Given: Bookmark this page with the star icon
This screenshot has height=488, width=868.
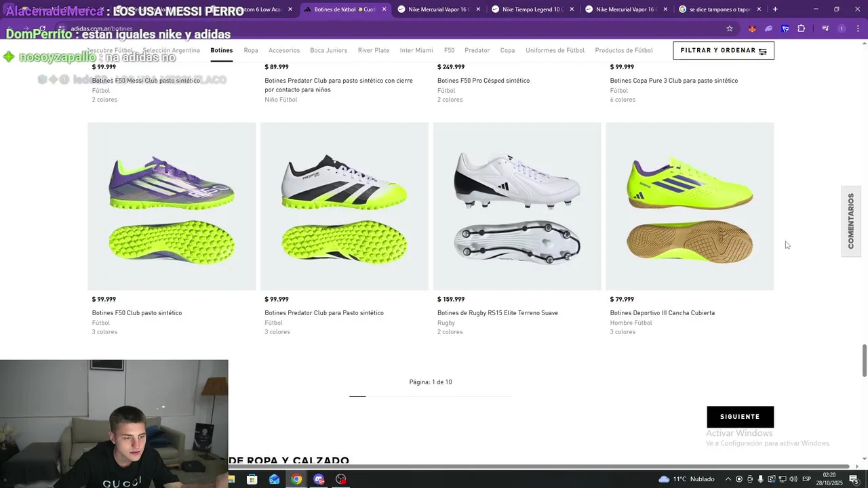Looking at the screenshot, I should [x=730, y=28].
